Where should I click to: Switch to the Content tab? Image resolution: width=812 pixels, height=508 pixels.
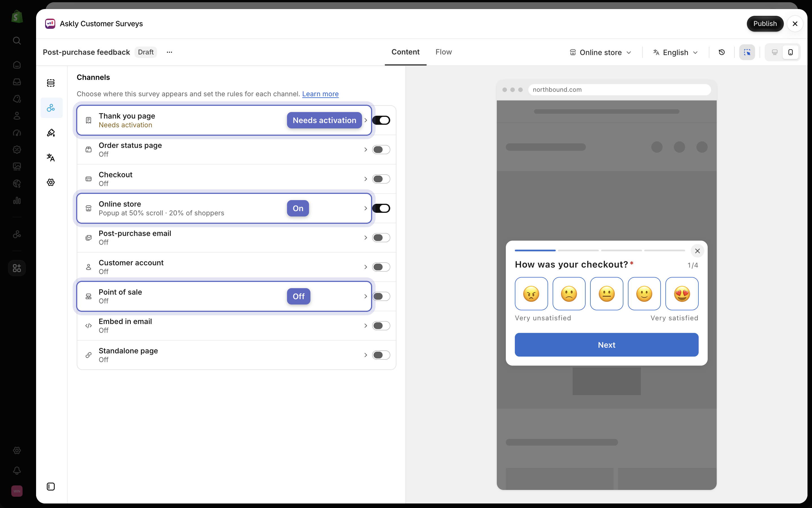[405, 52]
